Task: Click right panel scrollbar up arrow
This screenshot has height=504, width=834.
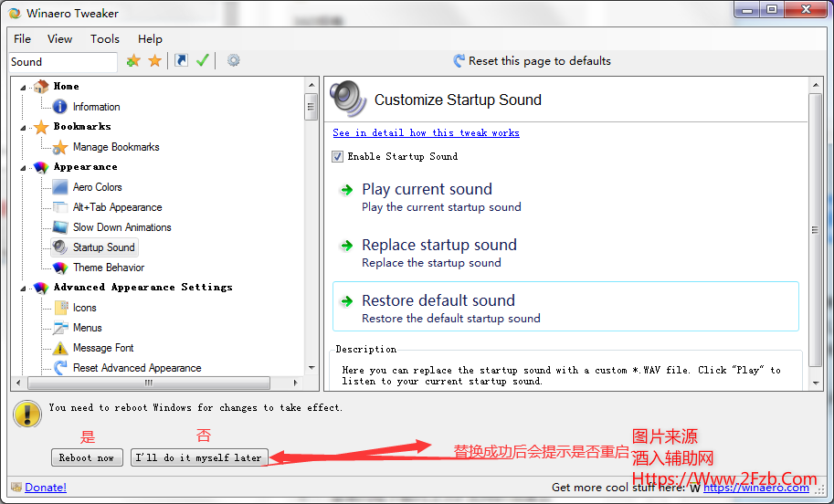Action: coord(816,85)
